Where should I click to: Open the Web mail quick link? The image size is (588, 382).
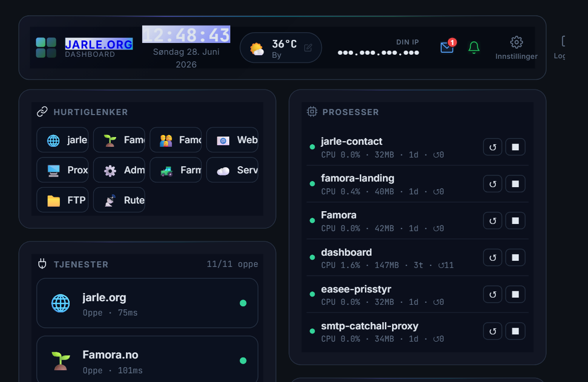232,140
